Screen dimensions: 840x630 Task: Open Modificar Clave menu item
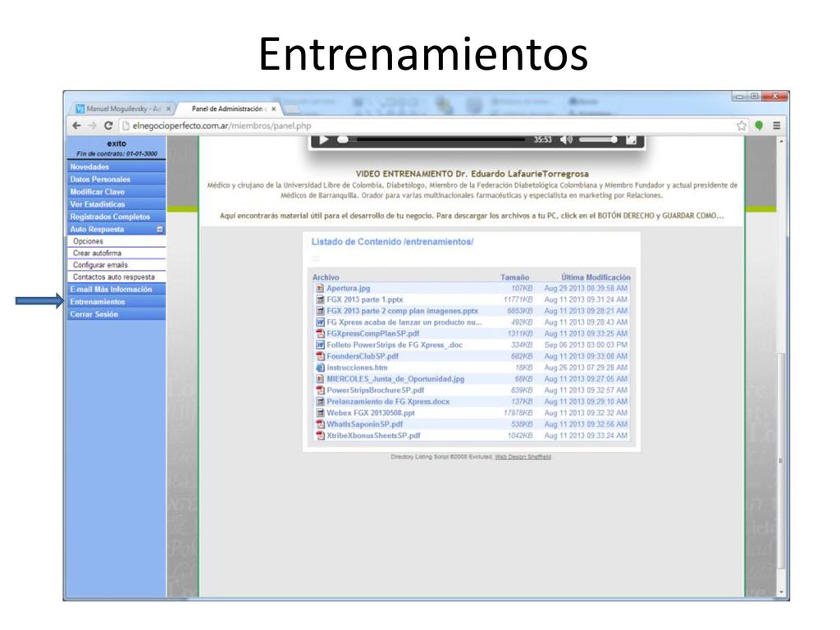[x=116, y=191]
